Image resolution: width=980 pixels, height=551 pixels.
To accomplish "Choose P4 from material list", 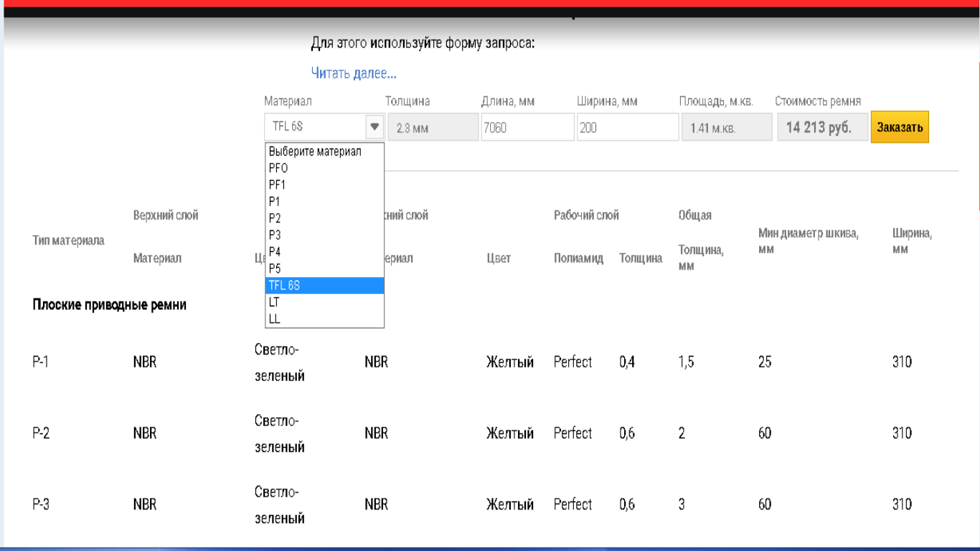I will tap(324, 252).
